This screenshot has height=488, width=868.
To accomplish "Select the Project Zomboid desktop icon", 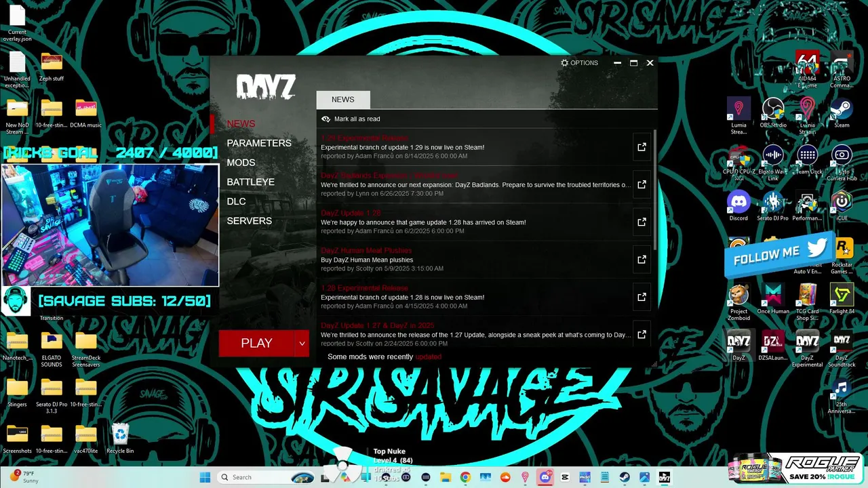I will click(738, 302).
